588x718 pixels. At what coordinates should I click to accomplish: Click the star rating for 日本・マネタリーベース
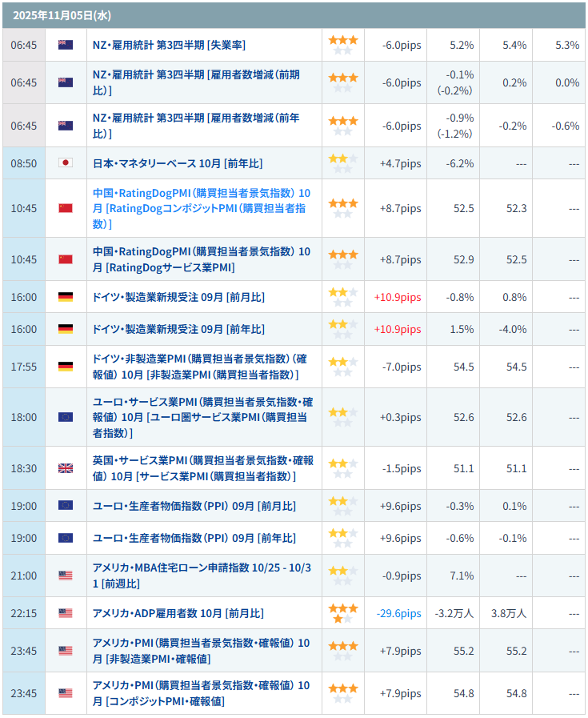[343, 163]
